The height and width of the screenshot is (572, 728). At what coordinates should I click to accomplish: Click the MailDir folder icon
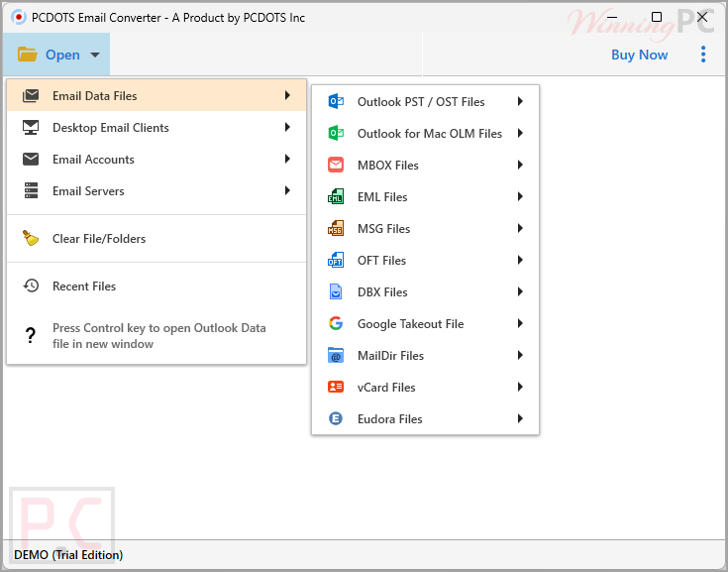[336, 355]
